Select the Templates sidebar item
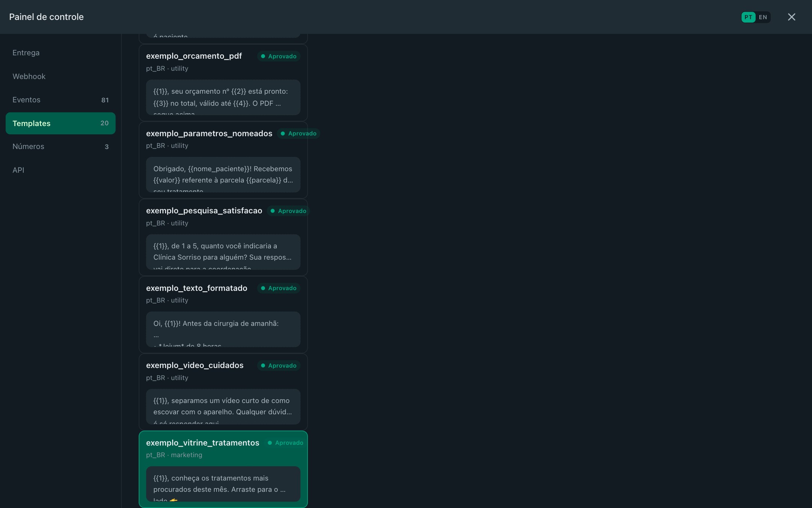The width and height of the screenshot is (812, 508). click(x=61, y=123)
